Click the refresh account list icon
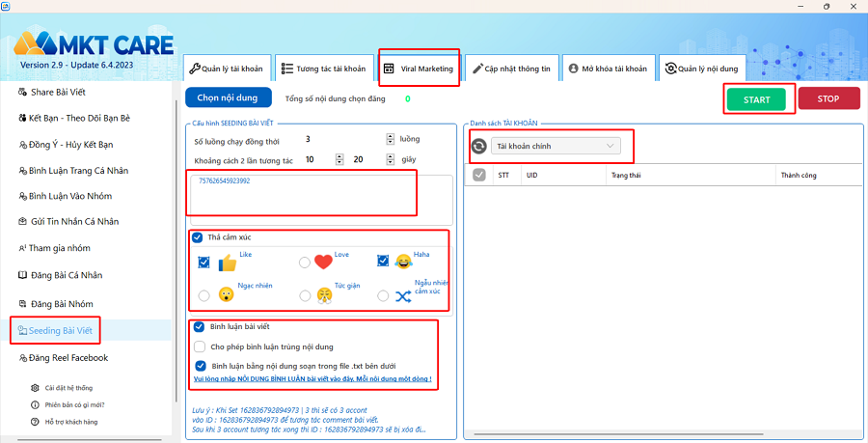Viewport: 868px width, 443px height. click(x=478, y=146)
